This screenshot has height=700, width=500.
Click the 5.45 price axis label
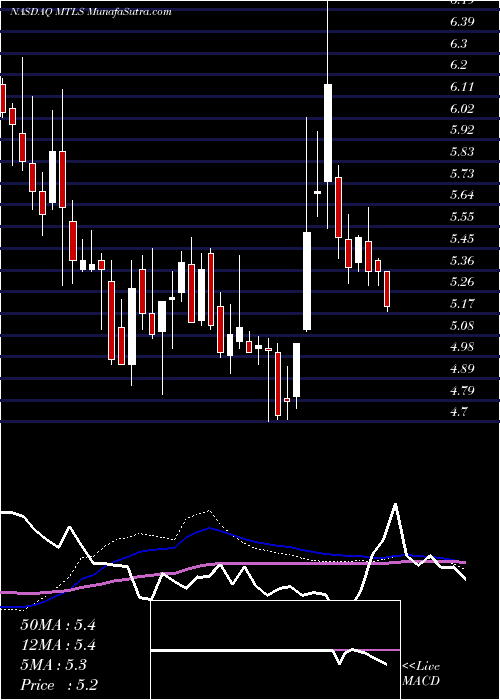pyautogui.click(x=462, y=238)
